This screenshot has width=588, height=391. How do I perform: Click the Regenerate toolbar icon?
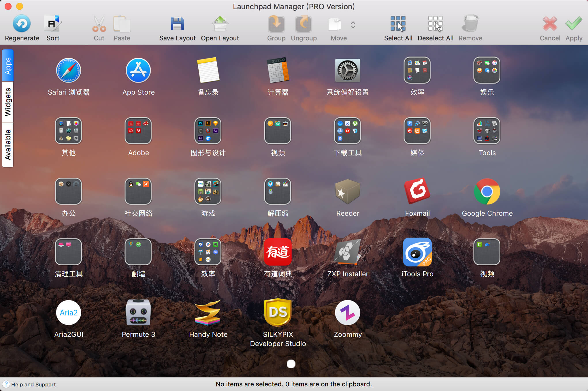(22, 24)
